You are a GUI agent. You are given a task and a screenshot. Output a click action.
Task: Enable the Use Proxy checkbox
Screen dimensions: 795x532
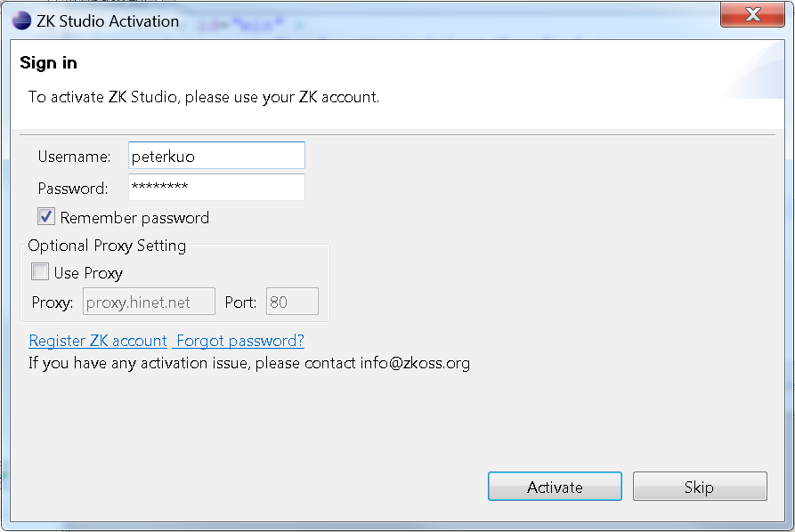click(40, 271)
